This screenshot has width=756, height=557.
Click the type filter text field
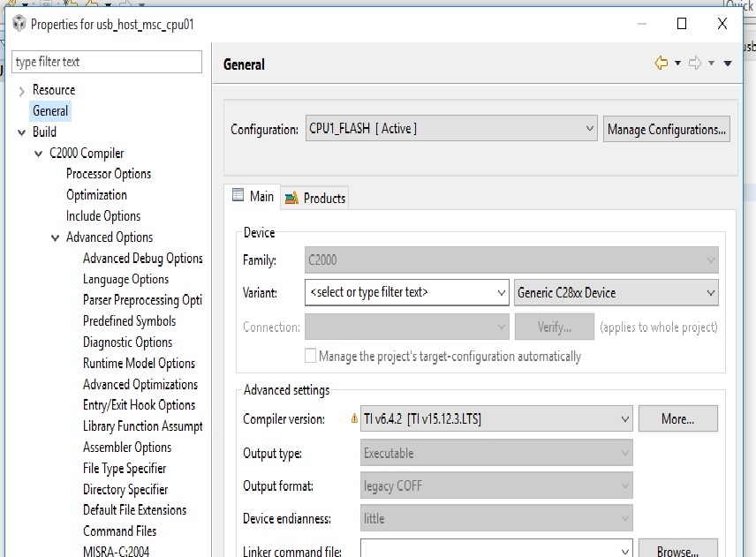[x=107, y=62]
